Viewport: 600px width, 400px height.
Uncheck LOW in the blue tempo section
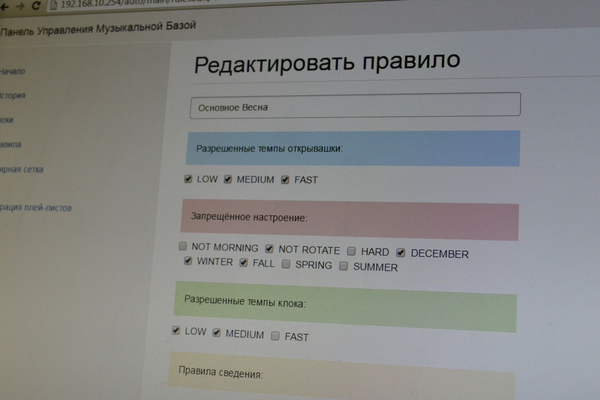pyautogui.click(x=188, y=180)
